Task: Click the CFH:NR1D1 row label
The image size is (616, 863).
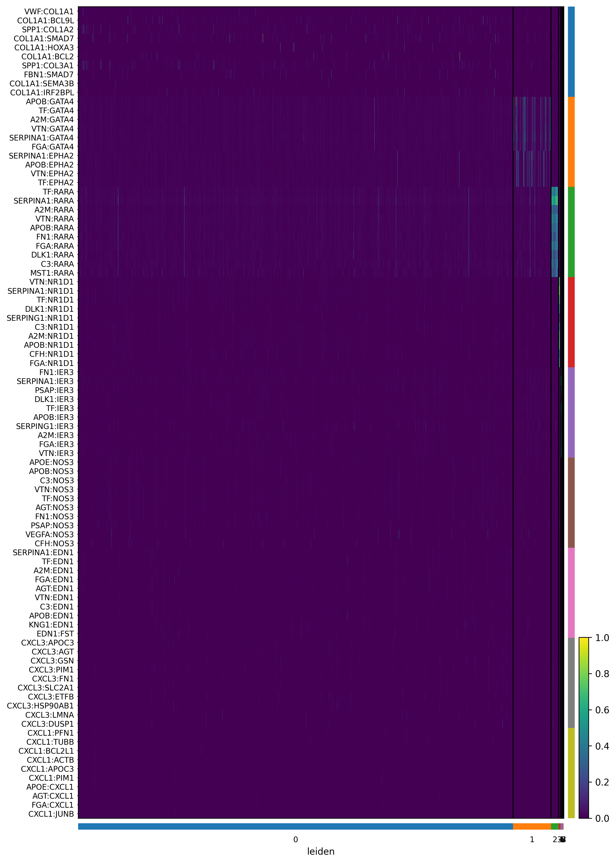Action: coord(52,354)
